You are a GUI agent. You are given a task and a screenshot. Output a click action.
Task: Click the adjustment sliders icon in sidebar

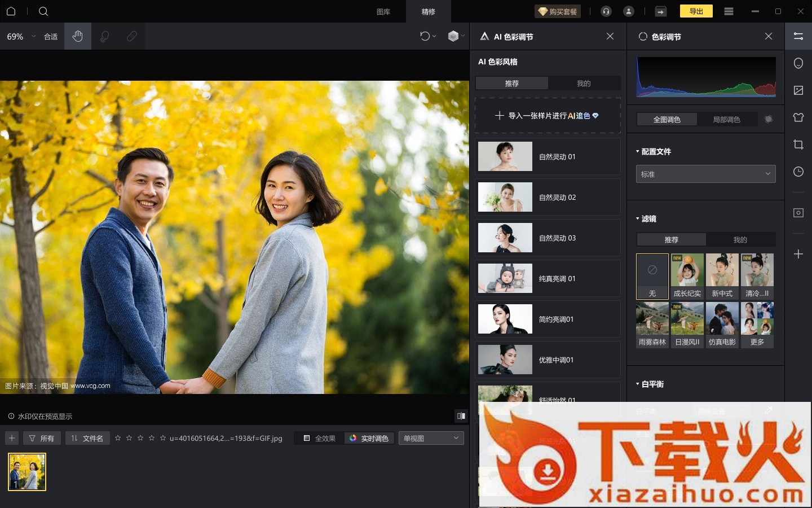click(x=798, y=36)
